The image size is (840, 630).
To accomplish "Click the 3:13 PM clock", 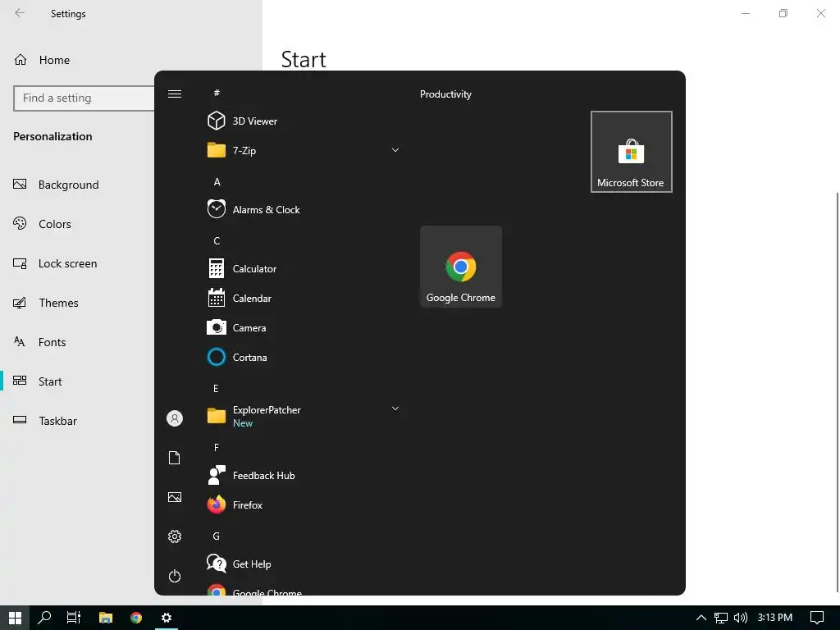I will [774, 618].
